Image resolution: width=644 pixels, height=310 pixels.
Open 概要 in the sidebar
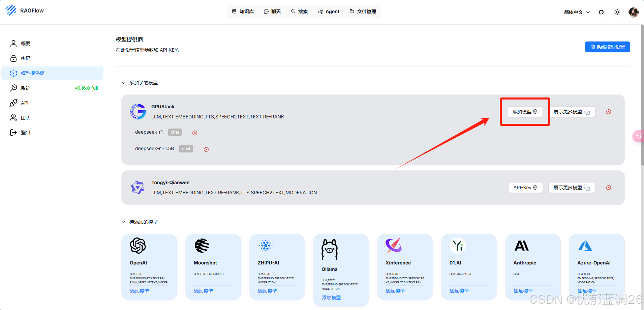coord(53,44)
